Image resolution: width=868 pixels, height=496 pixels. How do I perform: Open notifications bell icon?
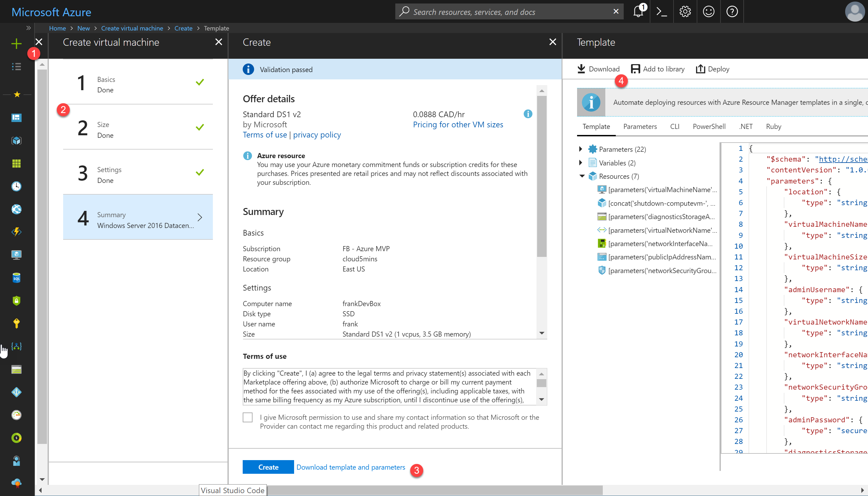coord(638,11)
